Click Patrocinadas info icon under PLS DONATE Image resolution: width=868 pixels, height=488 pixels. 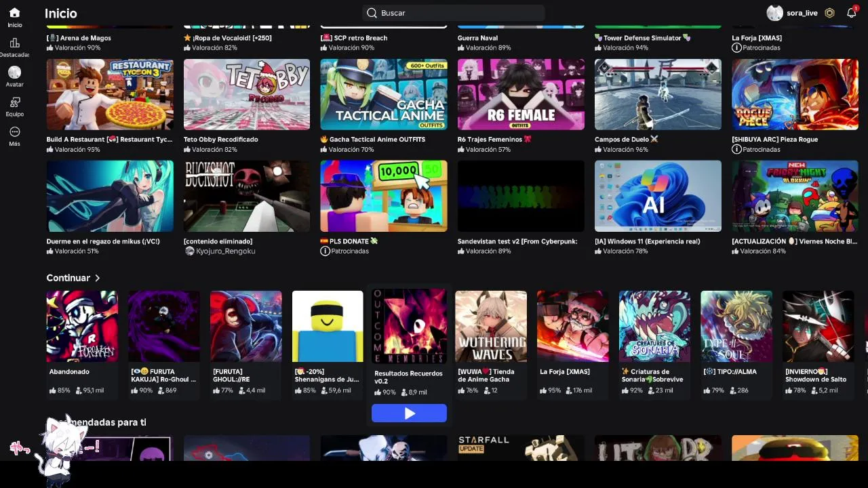(325, 251)
